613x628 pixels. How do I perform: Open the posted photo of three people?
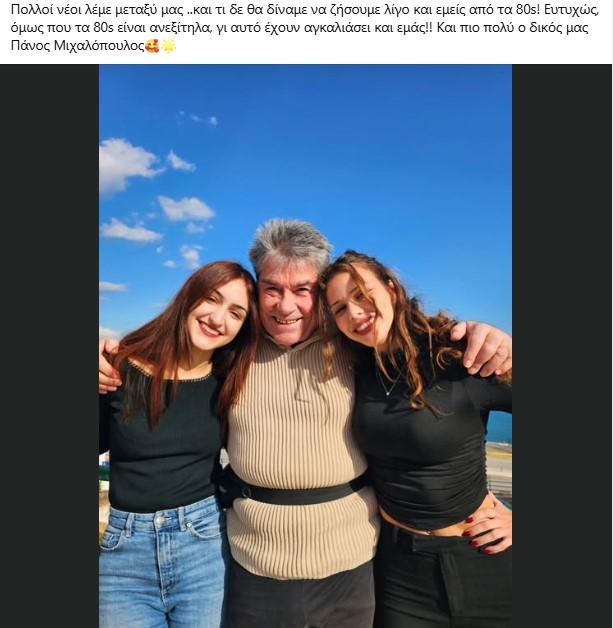coord(305,346)
